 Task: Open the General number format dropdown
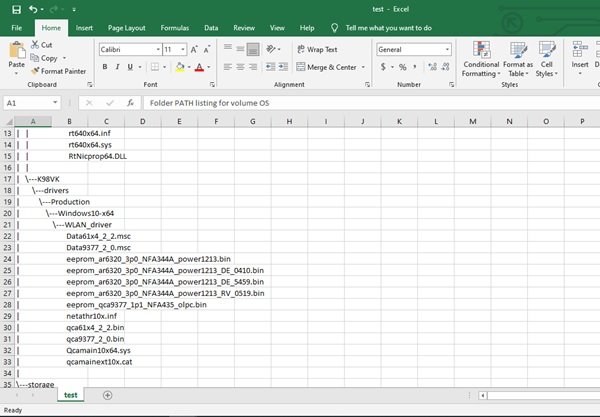click(447, 49)
